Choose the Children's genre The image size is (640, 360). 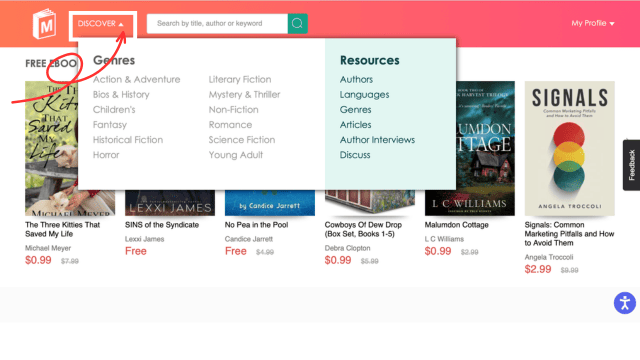pos(114,109)
